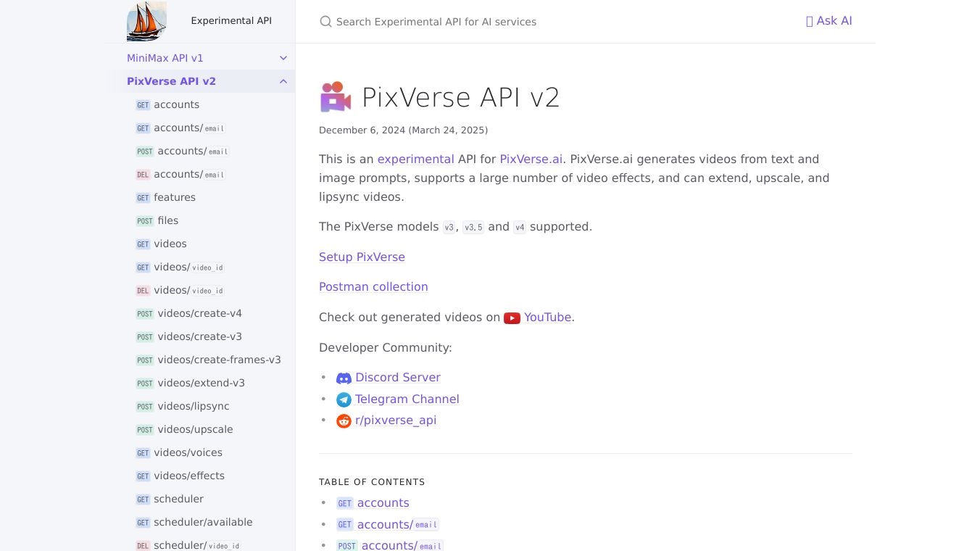Click the date line December 6, 2024
Viewport: 980px width, 551px height.
(x=403, y=130)
